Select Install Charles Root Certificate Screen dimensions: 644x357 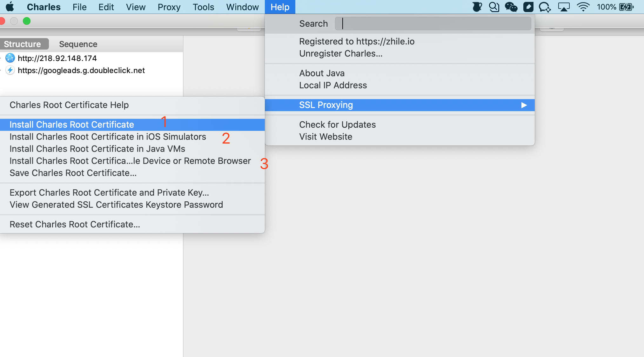pyautogui.click(x=71, y=125)
